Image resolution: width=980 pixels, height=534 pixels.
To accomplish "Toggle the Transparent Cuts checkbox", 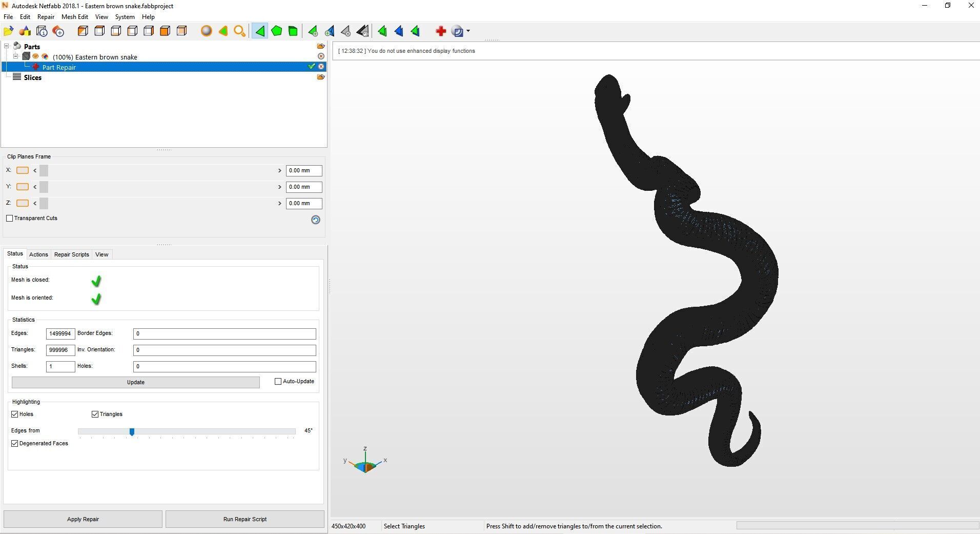I will tap(10, 219).
